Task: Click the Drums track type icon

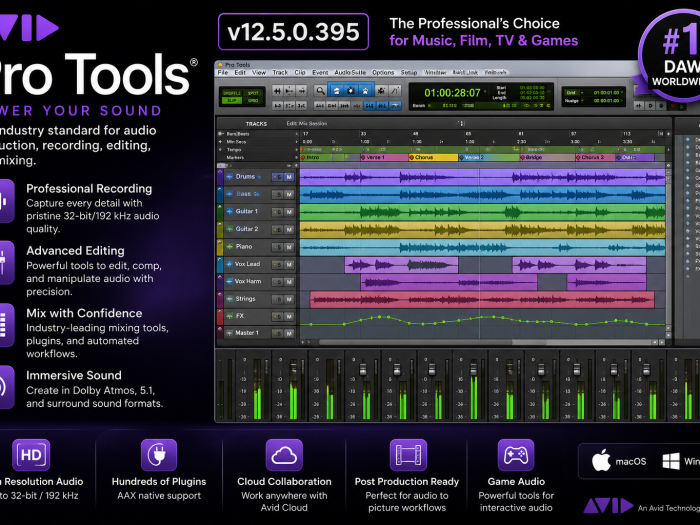Action: 229,177
